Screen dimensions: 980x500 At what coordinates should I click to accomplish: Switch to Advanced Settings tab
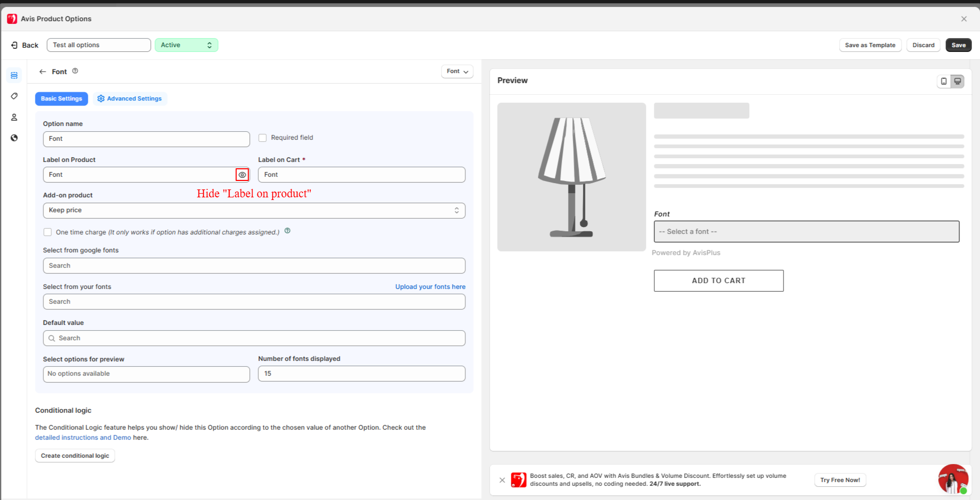click(x=130, y=99)
